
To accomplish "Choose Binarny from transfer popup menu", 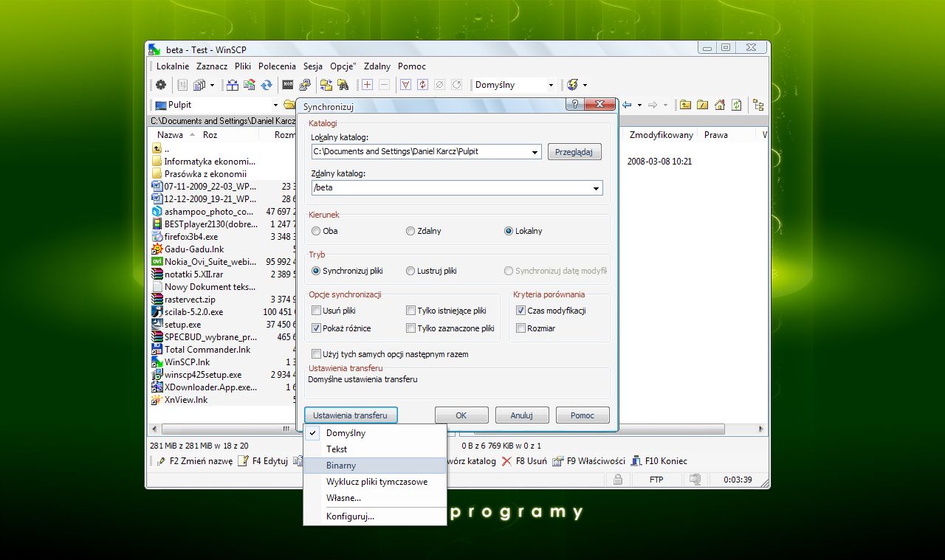I will pyautogui.click(x=375, y=466).
